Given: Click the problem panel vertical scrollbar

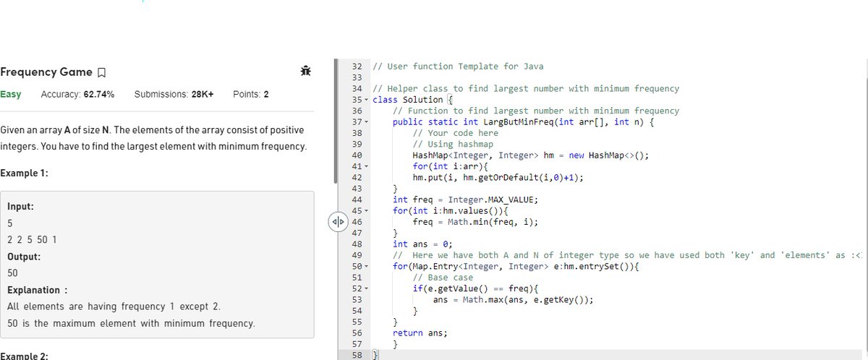Looking at the screenshot, I should pos(335,121).
